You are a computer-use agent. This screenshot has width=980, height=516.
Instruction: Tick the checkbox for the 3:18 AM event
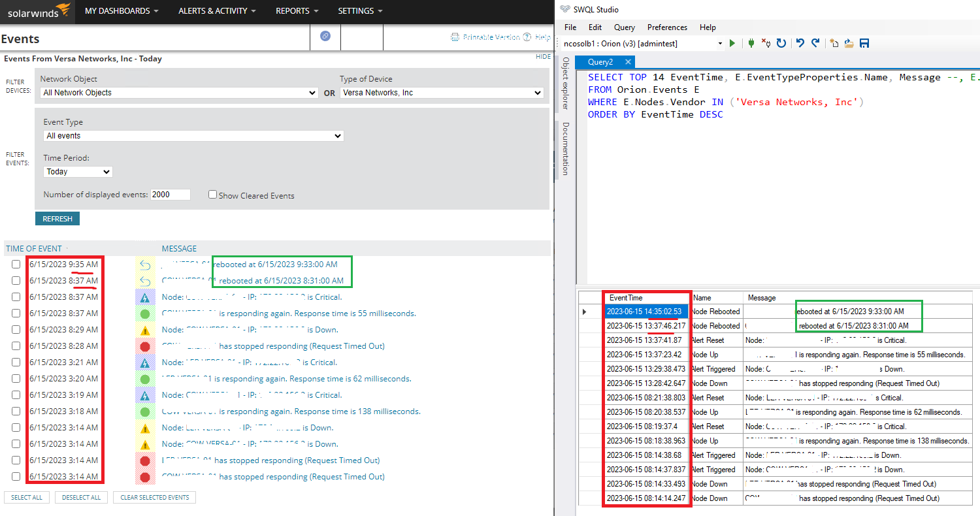pos(16,411)
